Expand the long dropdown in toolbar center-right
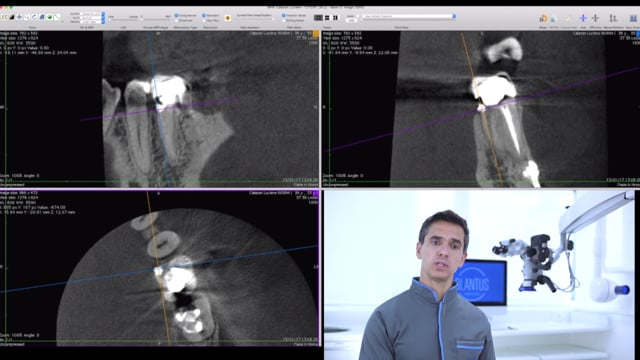 point(407,16)
